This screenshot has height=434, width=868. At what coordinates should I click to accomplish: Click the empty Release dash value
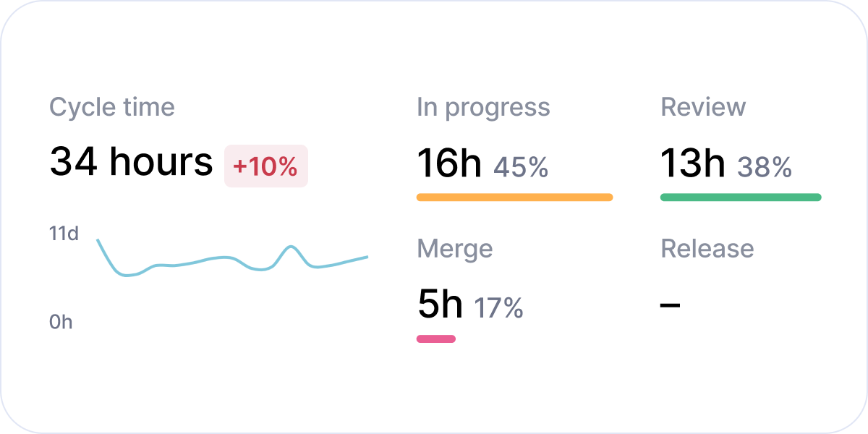[671, 305]
